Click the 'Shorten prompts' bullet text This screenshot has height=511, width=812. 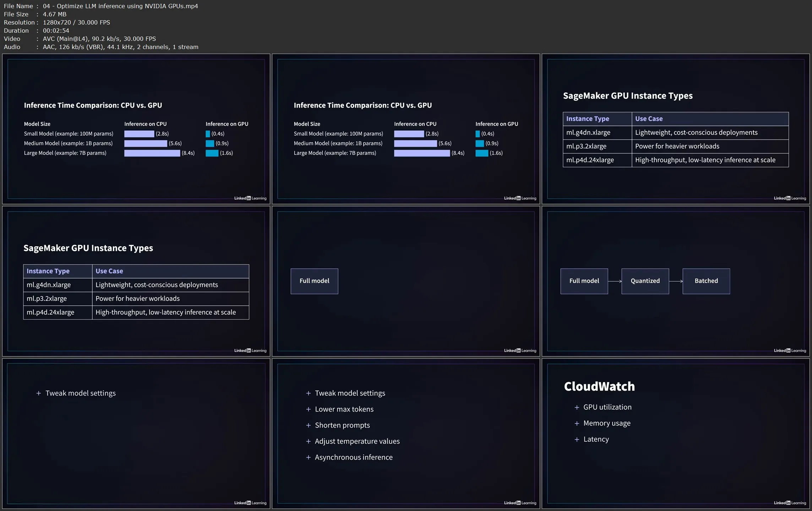click(342, 425)
